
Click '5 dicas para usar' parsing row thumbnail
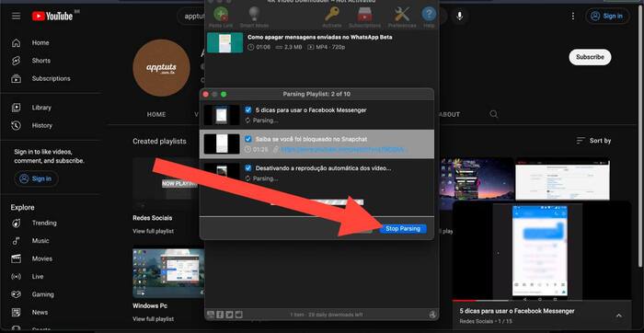tap(222, 115)
